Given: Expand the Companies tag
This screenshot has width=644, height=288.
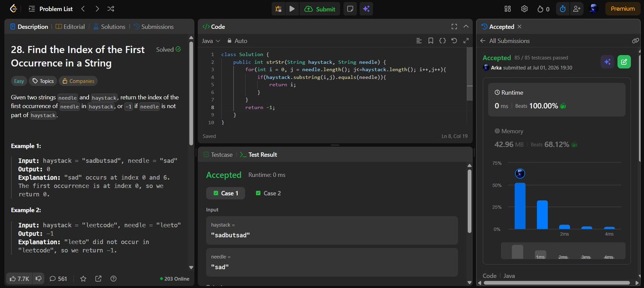Looking at the screenshot, I should pos(78,81).
